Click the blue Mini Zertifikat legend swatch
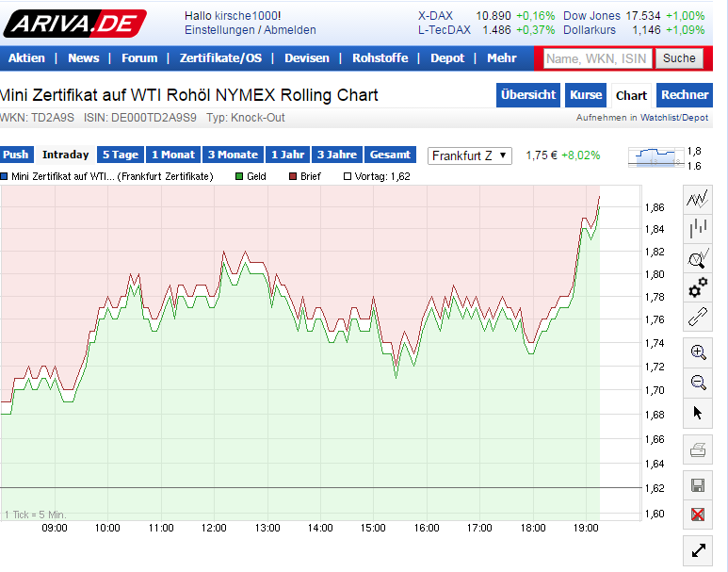The width and height of the screenshot is (728, 572). [x=4, y=176]
